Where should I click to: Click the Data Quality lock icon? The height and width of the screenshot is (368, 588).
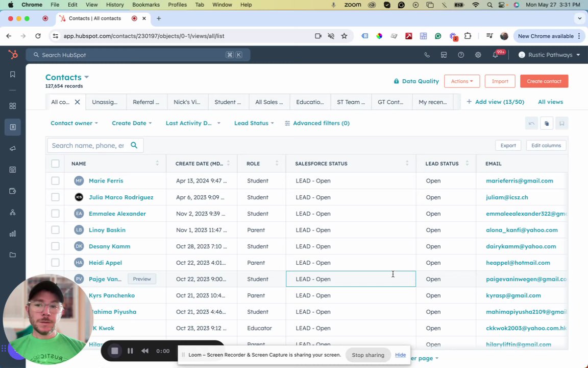pyautogui.click(x=396, y=81)
